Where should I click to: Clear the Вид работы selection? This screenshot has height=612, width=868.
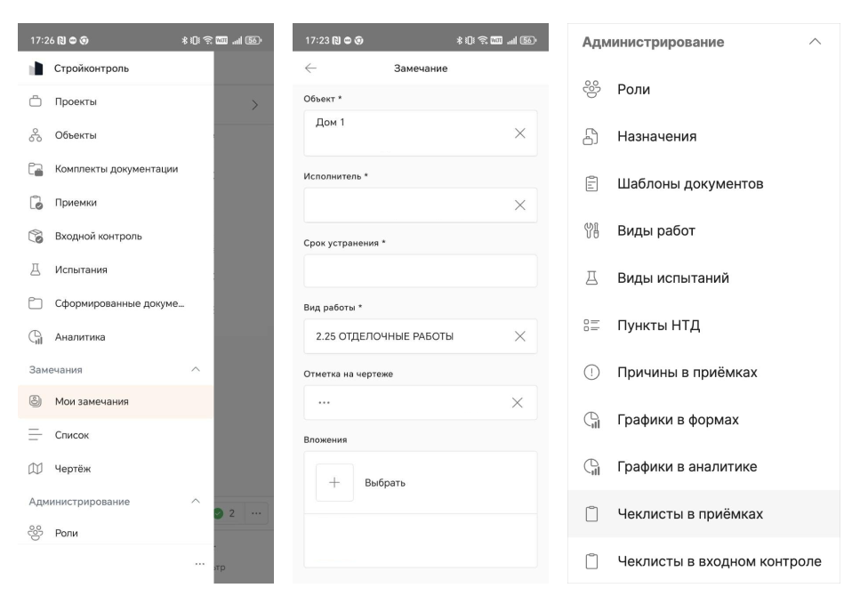click(520, 336)
